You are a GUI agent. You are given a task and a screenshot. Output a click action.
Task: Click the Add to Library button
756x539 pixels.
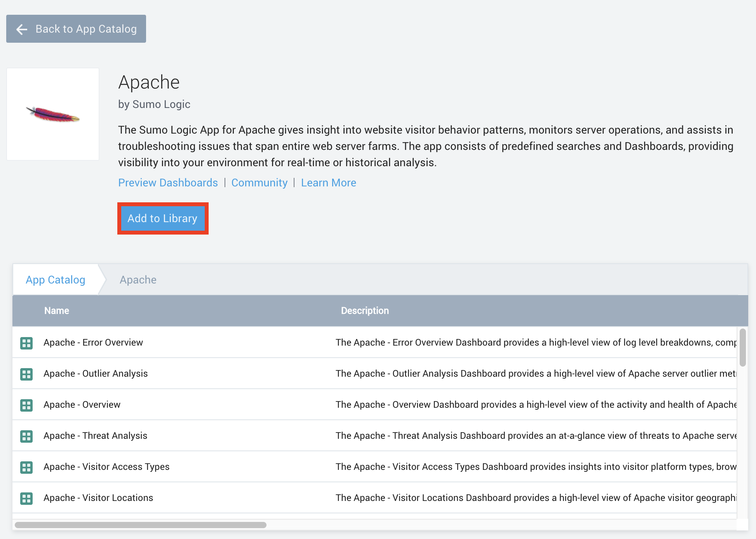(163, 218)
